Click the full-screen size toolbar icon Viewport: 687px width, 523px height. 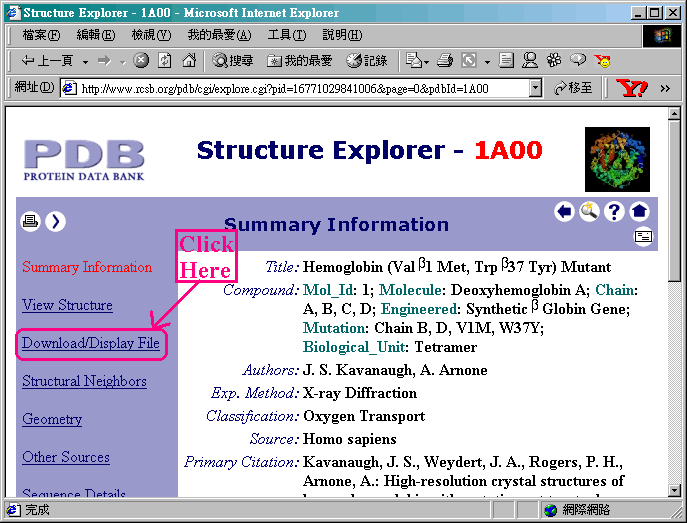[469, 60]
